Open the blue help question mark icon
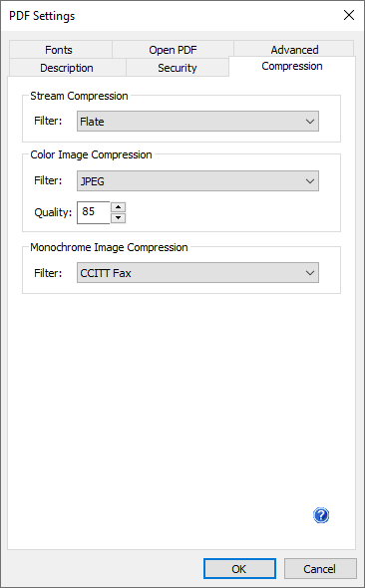365x588 pixels. click(321, 515)
